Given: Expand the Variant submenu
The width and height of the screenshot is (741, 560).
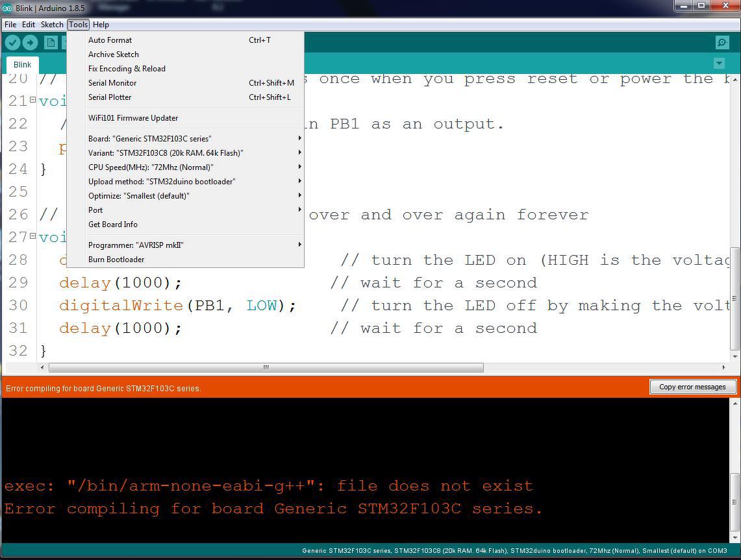Looking at the screenshot, I should [185, 152].
